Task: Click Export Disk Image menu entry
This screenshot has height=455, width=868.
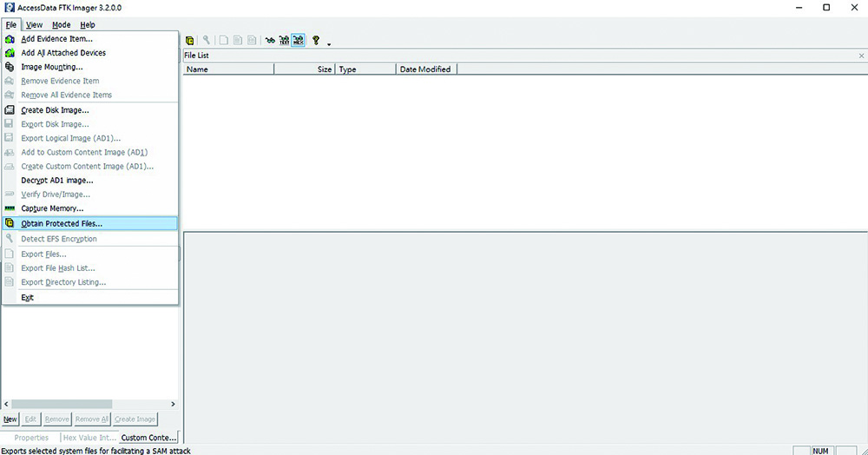Action: pos(90,124)
